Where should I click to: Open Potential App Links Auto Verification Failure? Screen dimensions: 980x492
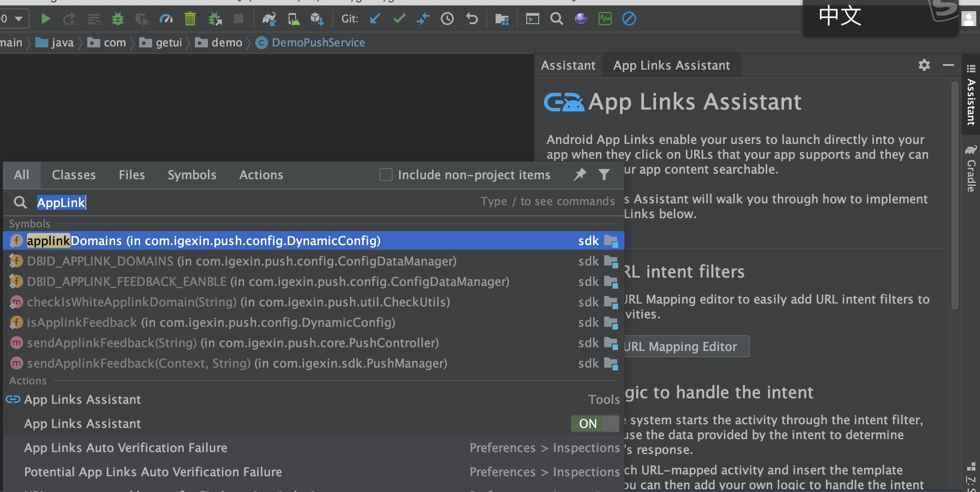[x=314, y=472]
